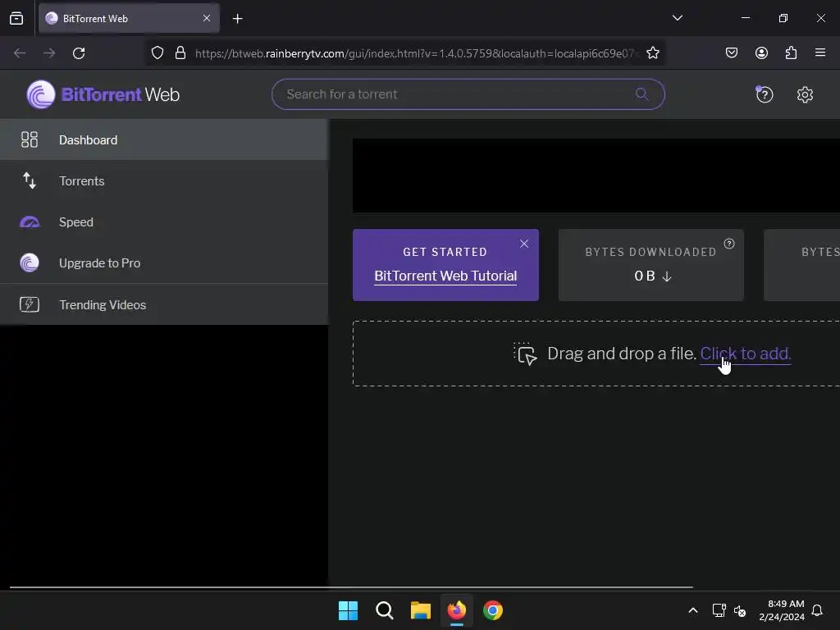This screenshot has height=630, width=840.
Task: Click the horizontal scrollbar at bottom
Action: pyautogui.click(x=351, y=587)
